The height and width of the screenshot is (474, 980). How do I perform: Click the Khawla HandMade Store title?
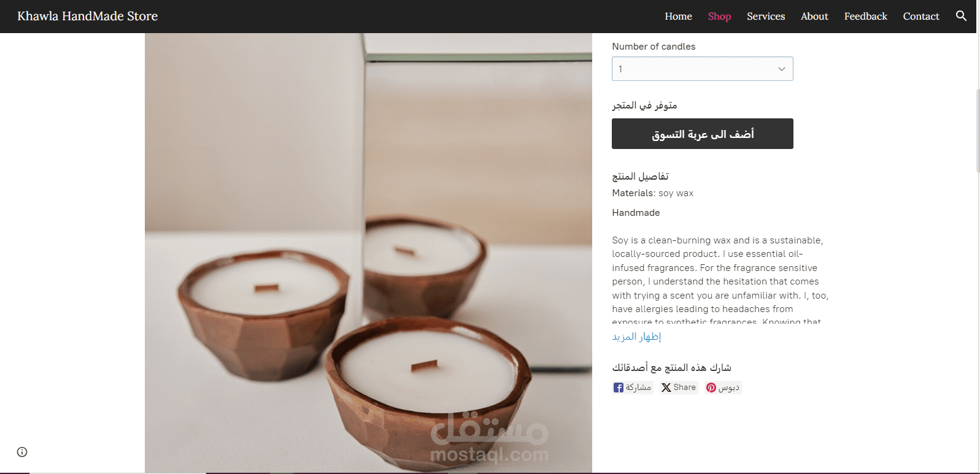[87, 16]
